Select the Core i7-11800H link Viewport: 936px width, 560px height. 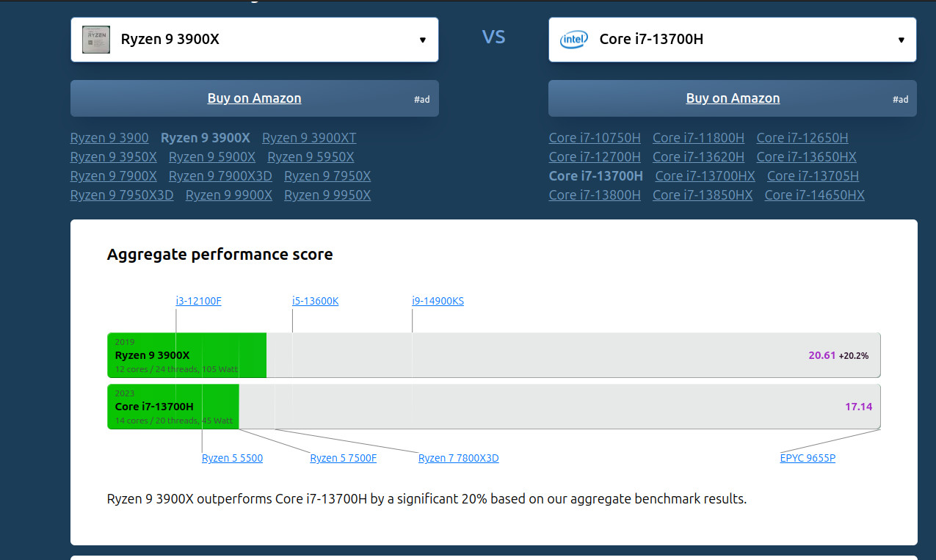[x=698, y=138]
